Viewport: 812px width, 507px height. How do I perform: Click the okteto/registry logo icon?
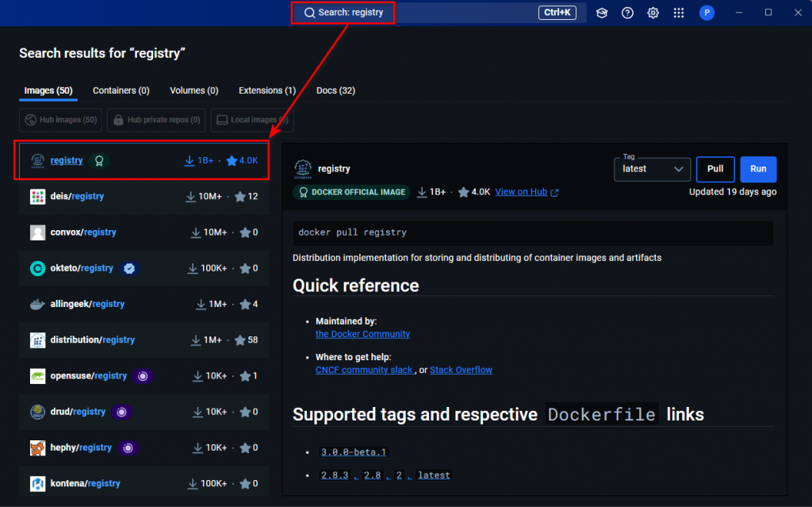coord(37,268)
